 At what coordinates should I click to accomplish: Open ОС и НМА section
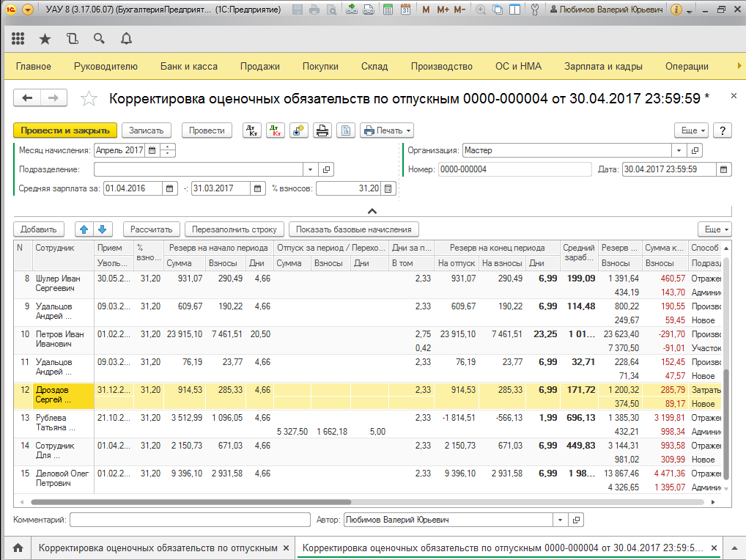(518, 66)
